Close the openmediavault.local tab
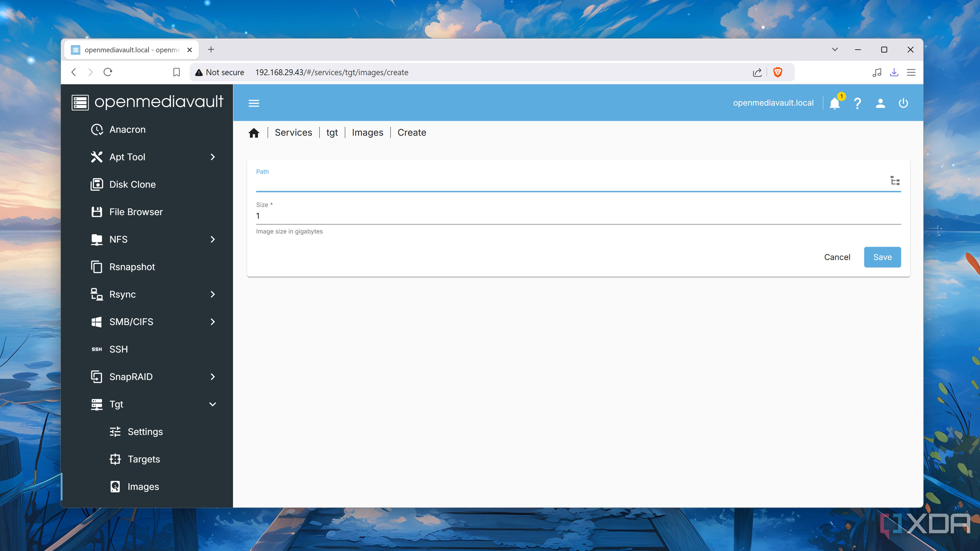The image size is (980, 551). pos(189,50)
